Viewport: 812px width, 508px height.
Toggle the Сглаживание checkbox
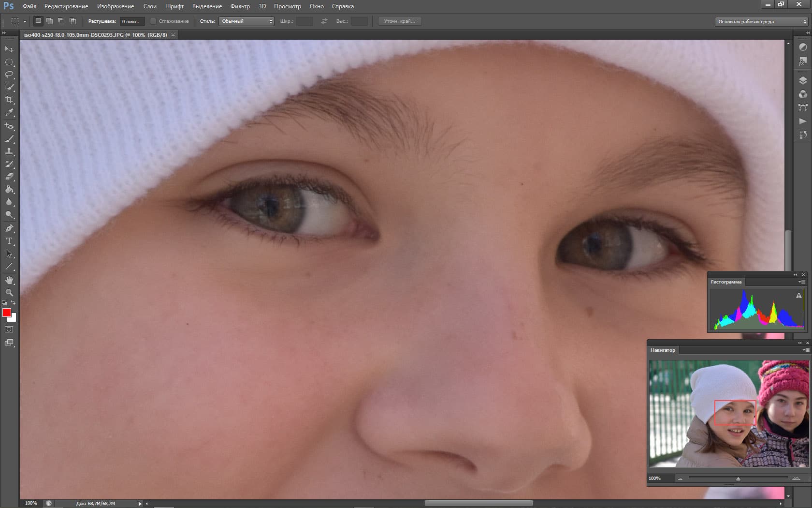coord(153,21)
